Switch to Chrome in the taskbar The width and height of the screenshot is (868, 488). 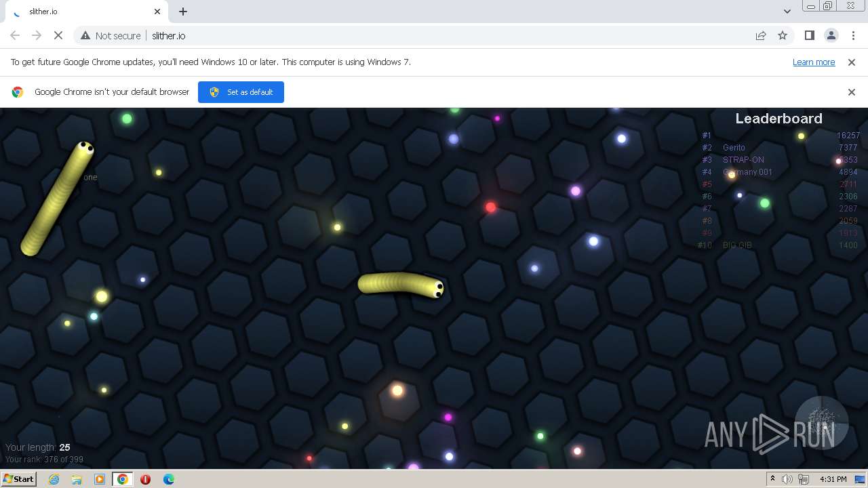click(123, 479)
